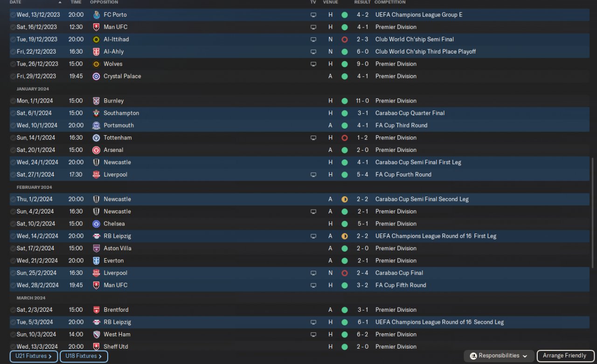This screenshot has width=597, height=364.
Task: Click the green win indicator for the Wolves match
Action: [345, 64]
